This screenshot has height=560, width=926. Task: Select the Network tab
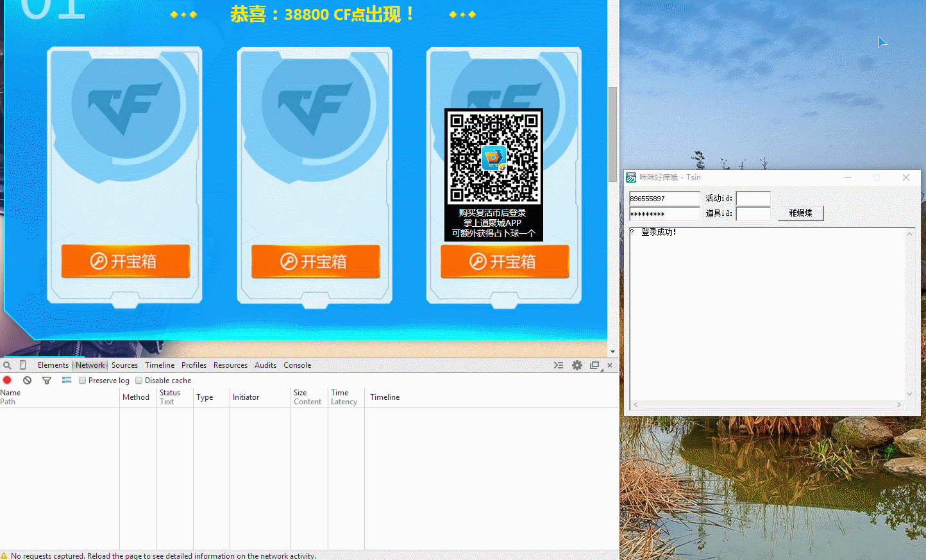(90, 365)
